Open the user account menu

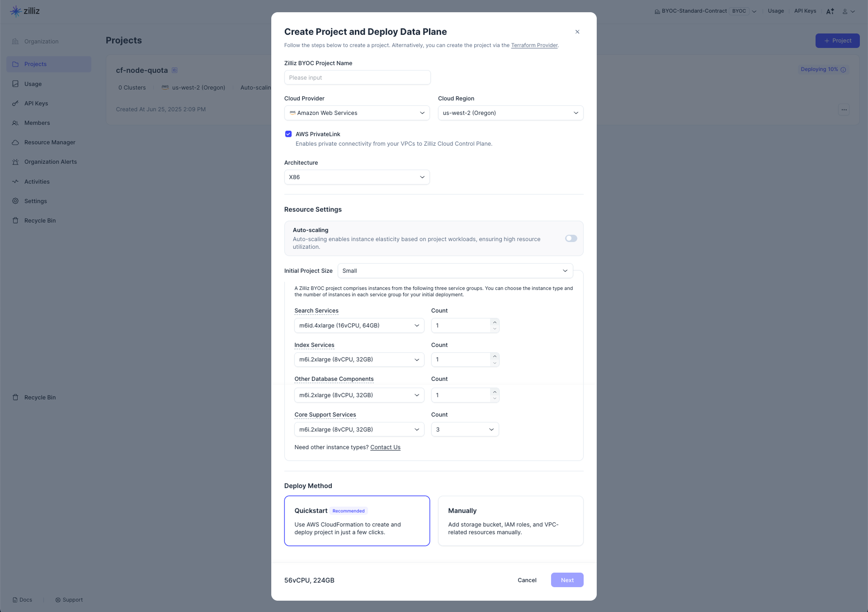849,11
